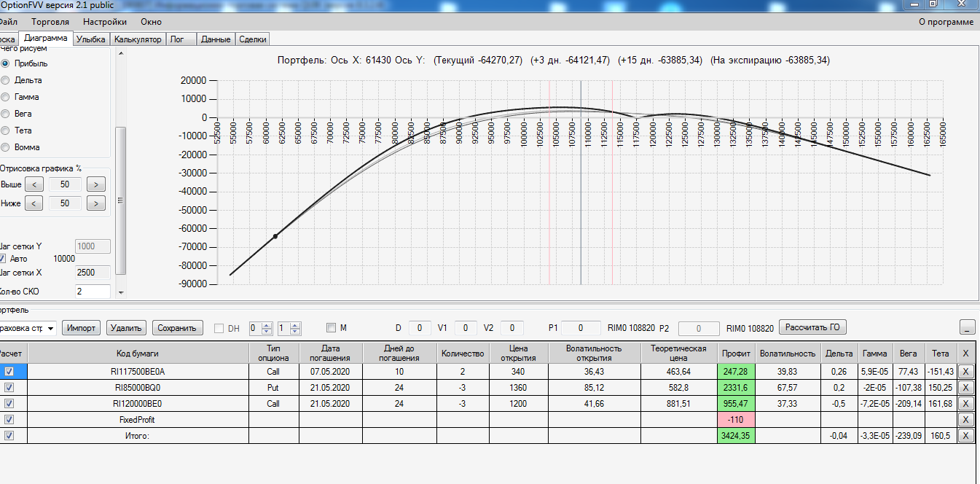Open the Торговля menu
The width and height of the screenshot is (980, 484).
[x=50, y=22]
